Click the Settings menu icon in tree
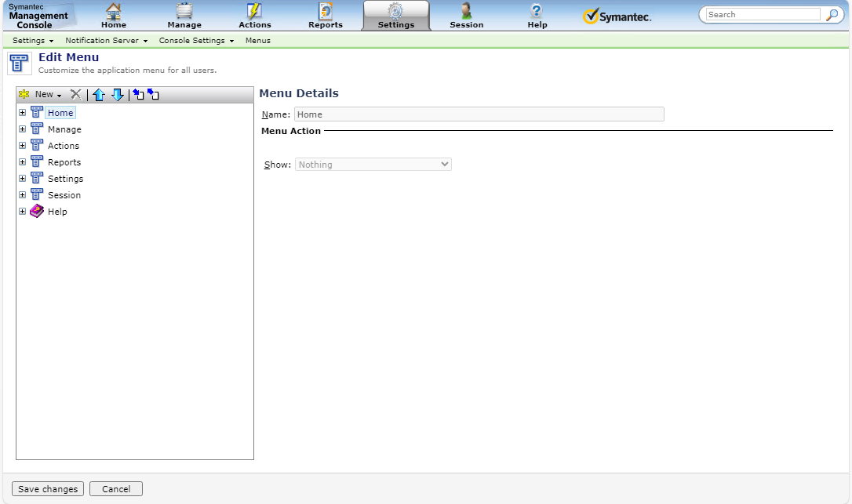Viewport: 852px width, 504px height. 36,178
